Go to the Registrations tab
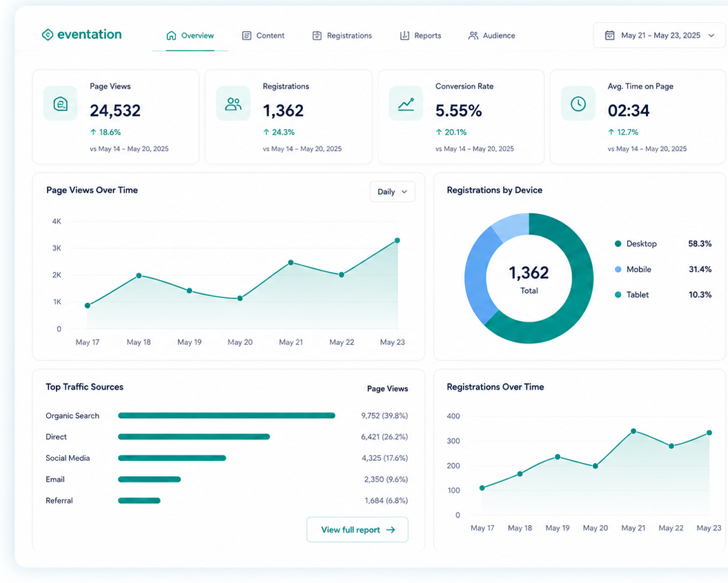The image size is (728, 583). tap(342, 36)
